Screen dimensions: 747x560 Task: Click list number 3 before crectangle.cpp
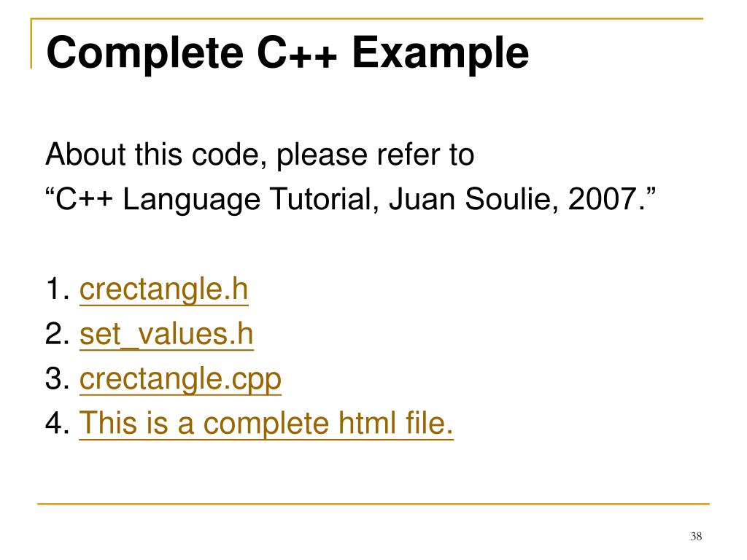(58, 379)
